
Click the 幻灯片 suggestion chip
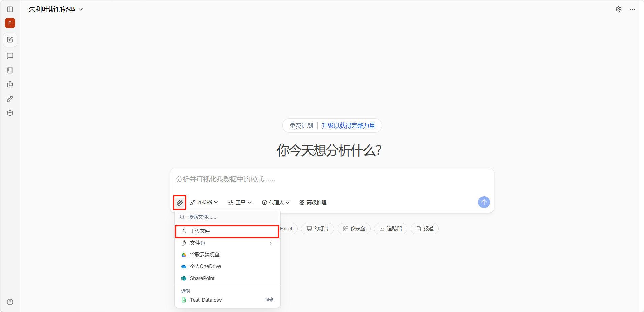[x=318, y=229]
